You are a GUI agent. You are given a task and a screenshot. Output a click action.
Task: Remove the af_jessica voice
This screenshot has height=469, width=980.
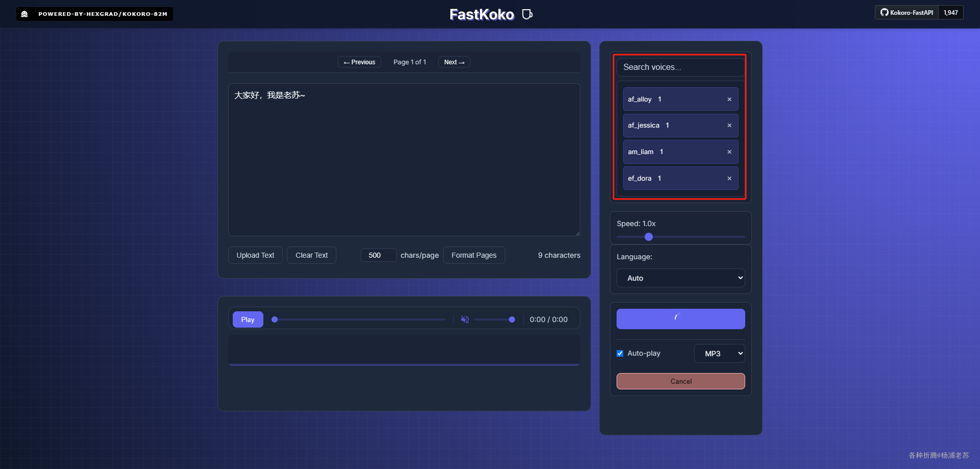[729, 126]
